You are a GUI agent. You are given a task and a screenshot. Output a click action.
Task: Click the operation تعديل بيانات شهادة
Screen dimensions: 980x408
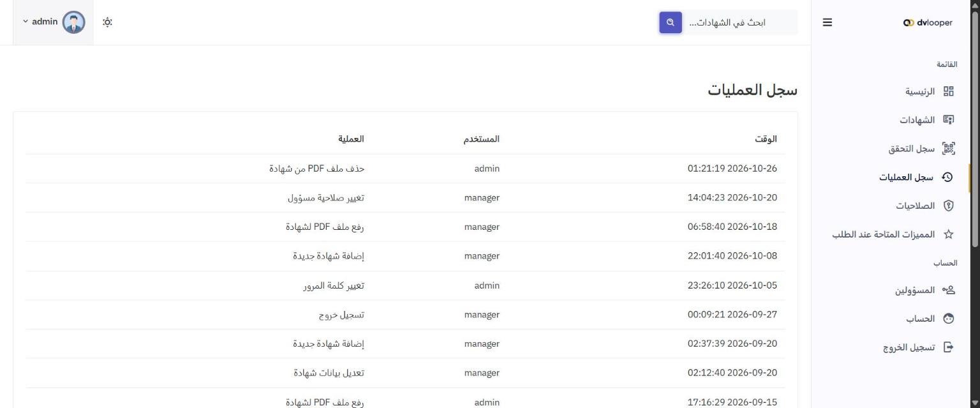(x=329, y=373)
